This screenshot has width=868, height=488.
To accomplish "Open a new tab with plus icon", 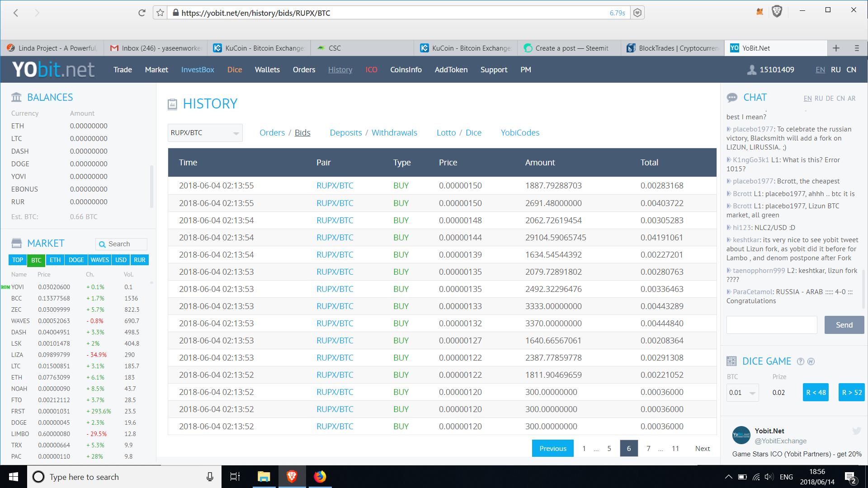I will 836,48.
